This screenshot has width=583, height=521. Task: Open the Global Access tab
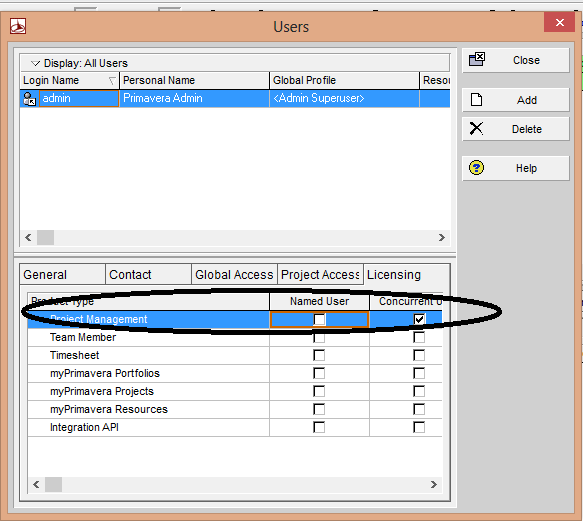[x=234, y=274]
